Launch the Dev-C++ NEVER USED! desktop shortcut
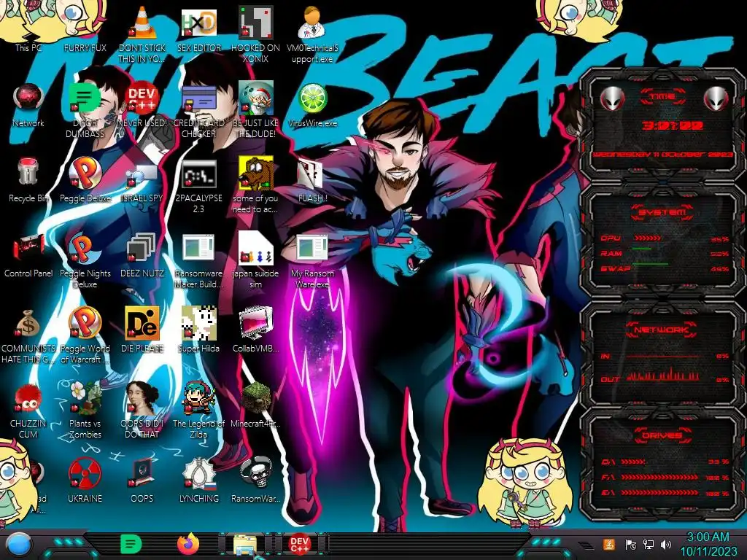The image size is (747, 560). coord(142,98)
